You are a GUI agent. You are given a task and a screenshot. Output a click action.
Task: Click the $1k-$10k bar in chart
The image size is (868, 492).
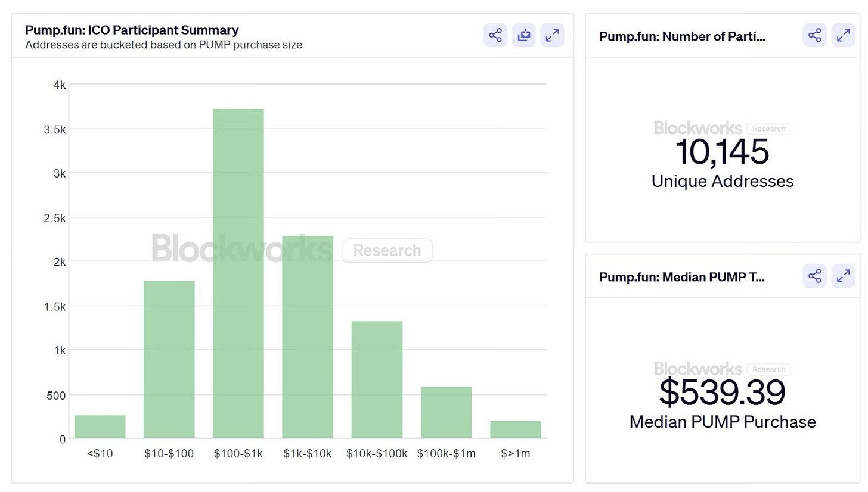pos(308,337)
